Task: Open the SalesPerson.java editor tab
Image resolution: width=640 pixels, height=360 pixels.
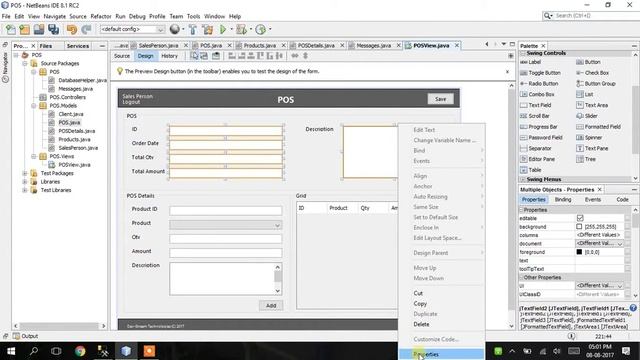Action: point(158,46)
